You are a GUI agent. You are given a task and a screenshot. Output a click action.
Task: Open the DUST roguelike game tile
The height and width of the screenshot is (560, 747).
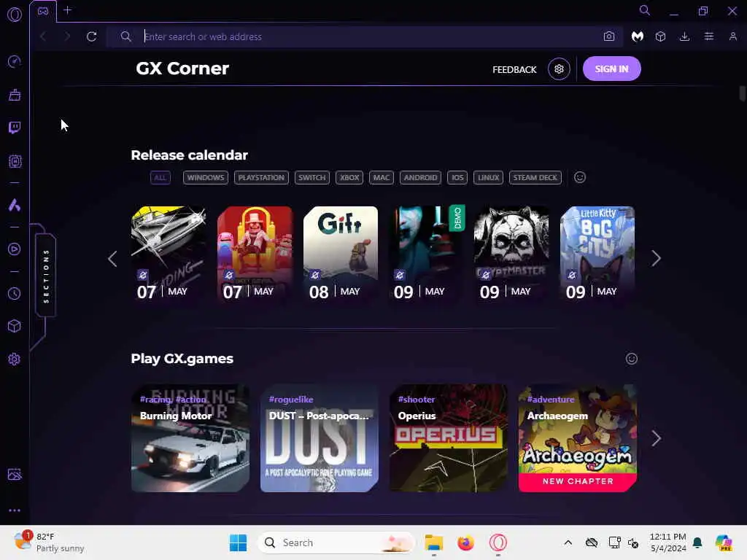320,438
